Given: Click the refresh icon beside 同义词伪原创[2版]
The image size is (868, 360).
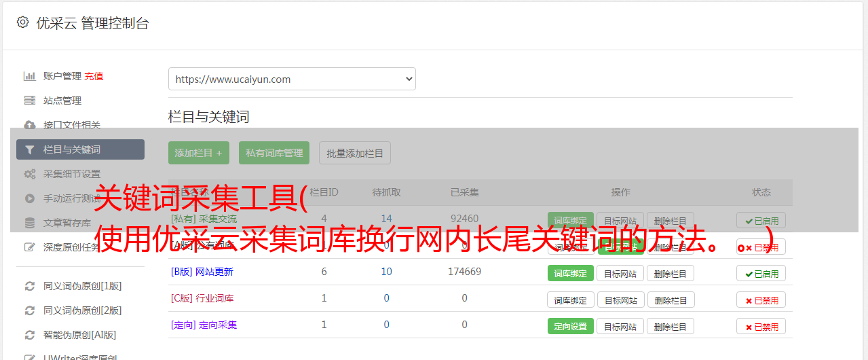Looking at the screenshot, I should (30, 310).
